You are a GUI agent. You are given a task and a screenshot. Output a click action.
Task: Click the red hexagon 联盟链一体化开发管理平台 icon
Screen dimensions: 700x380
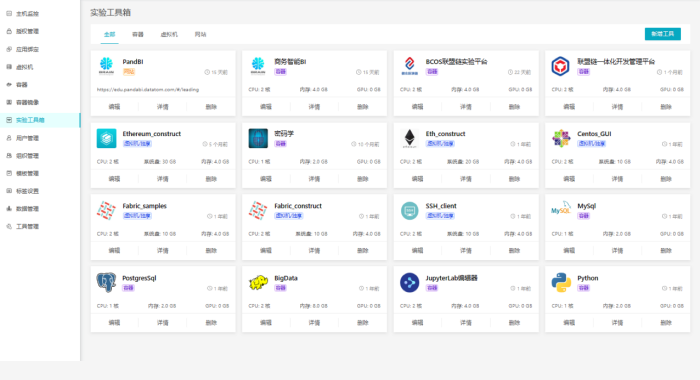tap(561, 66)
